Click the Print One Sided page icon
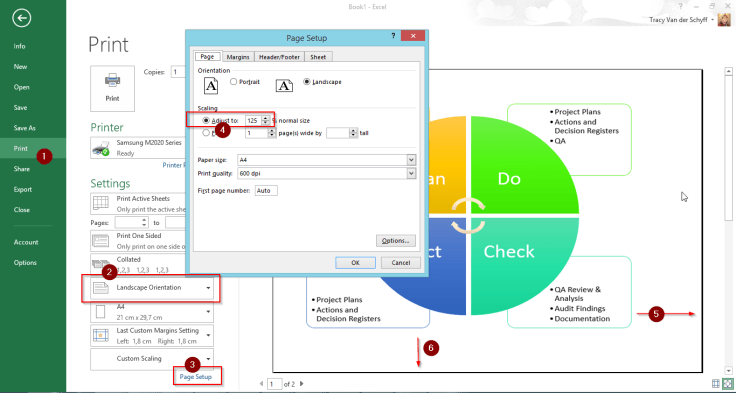Viewport: 736px width, 393px height. (101, 240)
